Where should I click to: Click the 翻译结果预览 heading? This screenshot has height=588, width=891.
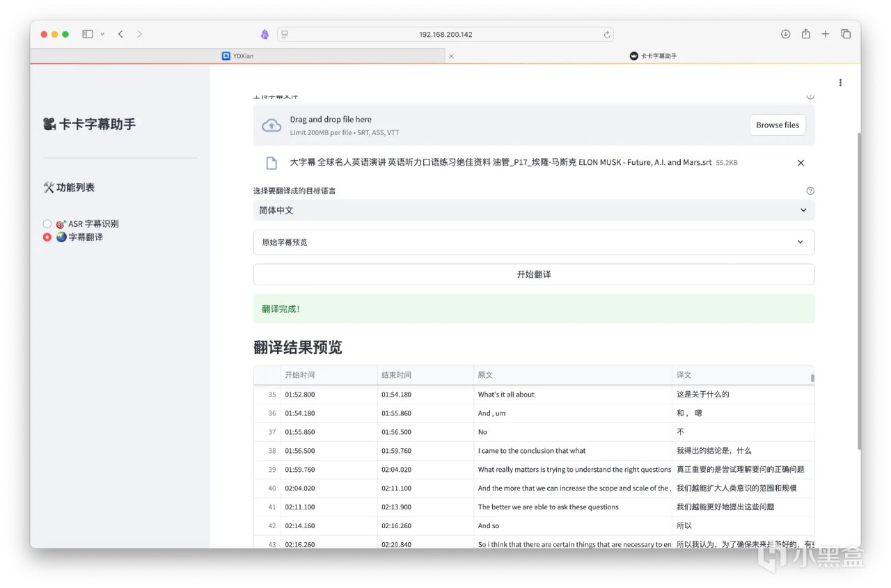pos(298,347)
